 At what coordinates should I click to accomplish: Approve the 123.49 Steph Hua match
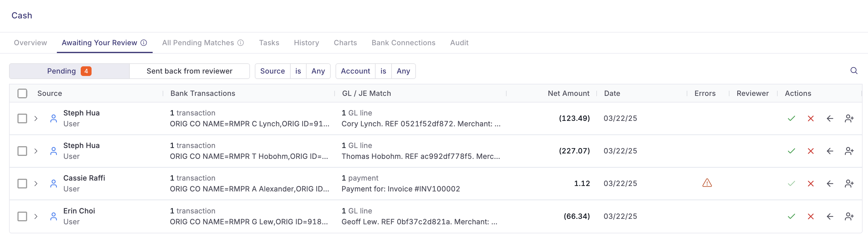click(x=791, y=118)
